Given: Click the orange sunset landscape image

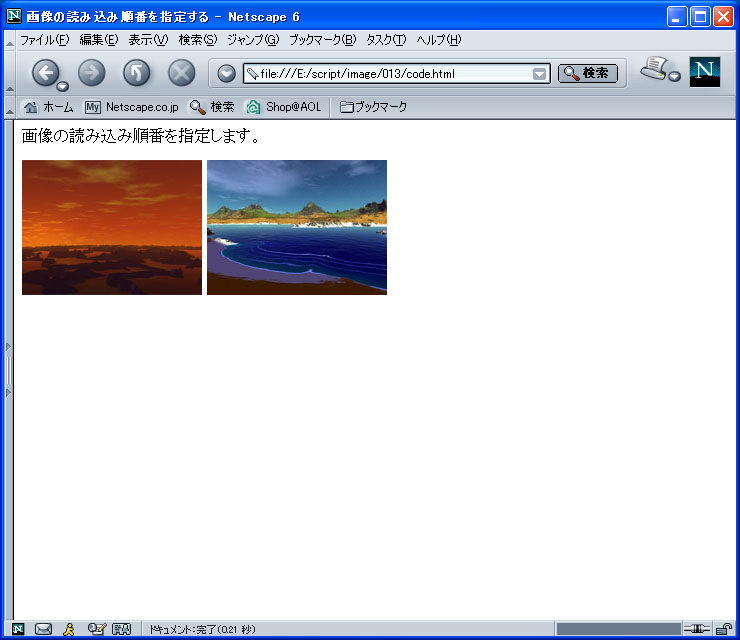Looking at the screenshot, I should click(112, 227).
